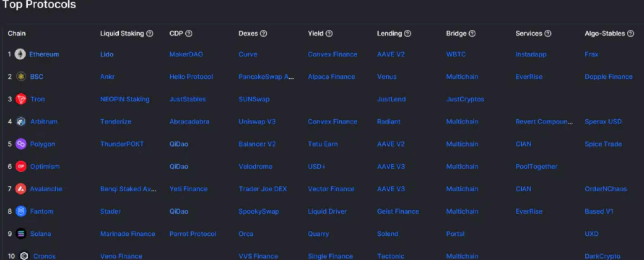This screenshot has height=260, width=644.
Task: Open PoolTogether services link
Action: click(x=536, y=166)
